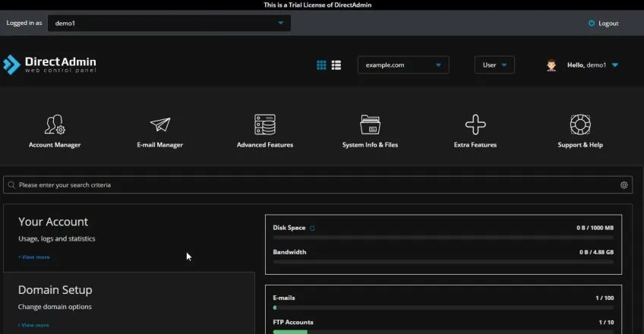Expand the Hello, demo1 account menu
Image resolution: width=644 pixels, height=334 pixels.
(x=592, y=65)
